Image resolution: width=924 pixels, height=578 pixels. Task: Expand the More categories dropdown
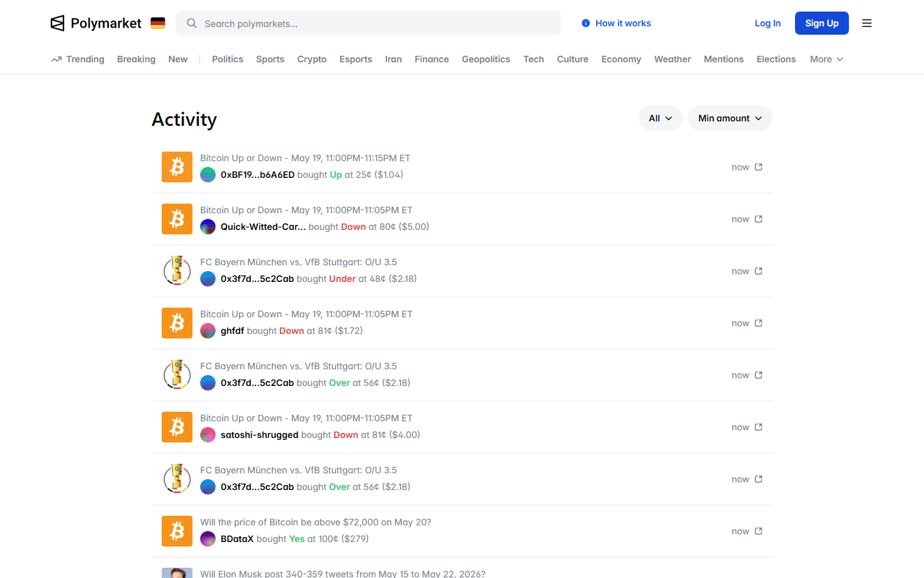click(826, 59)
